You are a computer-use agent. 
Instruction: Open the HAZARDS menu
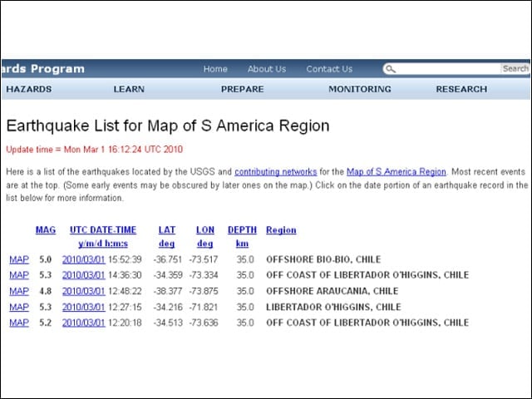29,89
